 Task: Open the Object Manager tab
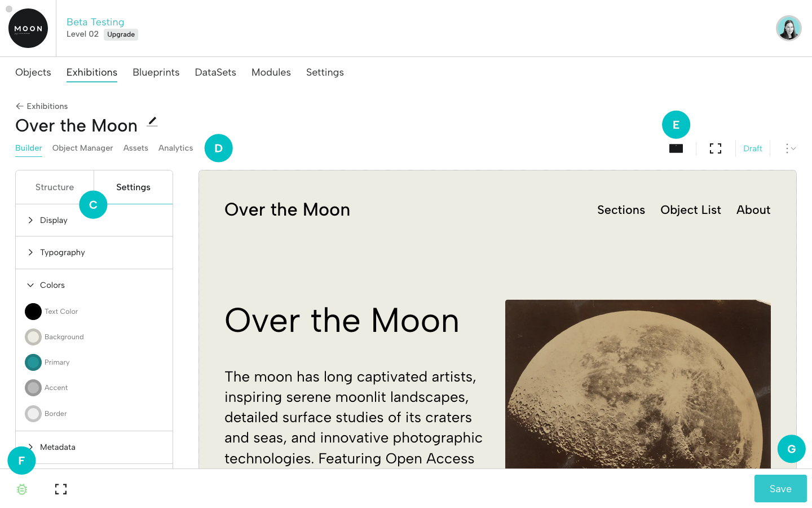point(82,148)
